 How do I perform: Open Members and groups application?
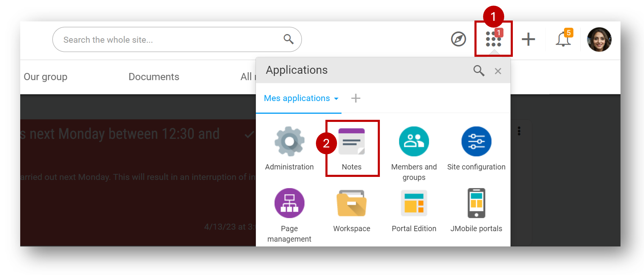click(414, 153)
